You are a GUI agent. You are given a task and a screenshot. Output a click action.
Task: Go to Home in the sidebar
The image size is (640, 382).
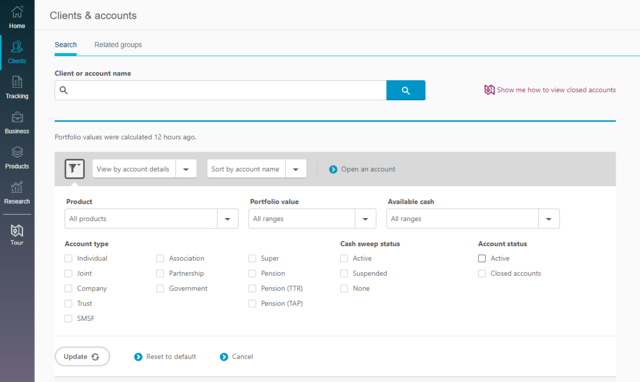[17, 17]
